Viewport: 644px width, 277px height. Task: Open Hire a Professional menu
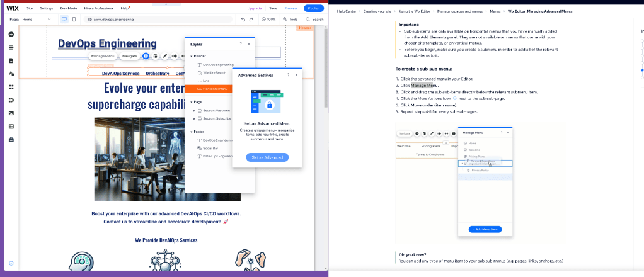98,8
